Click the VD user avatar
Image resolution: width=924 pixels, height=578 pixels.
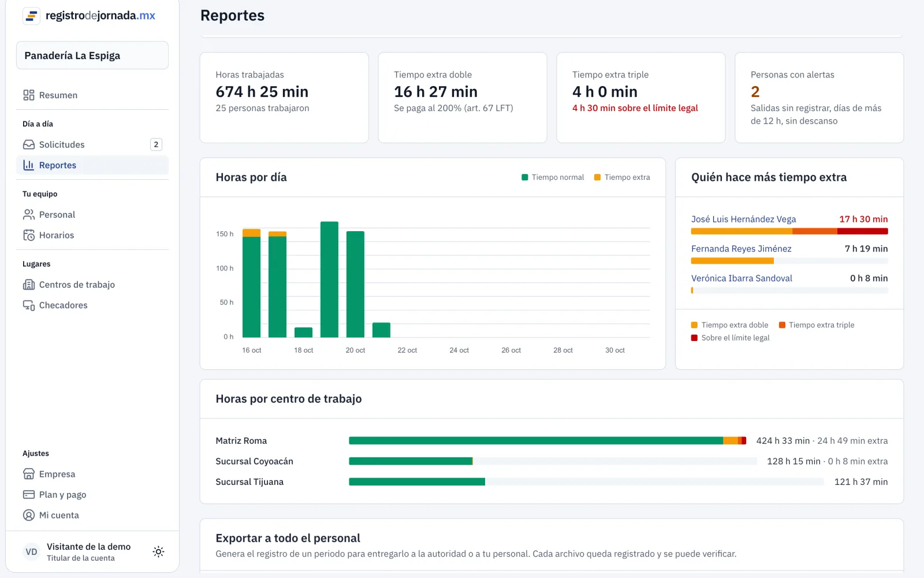[x=31, y=552]
